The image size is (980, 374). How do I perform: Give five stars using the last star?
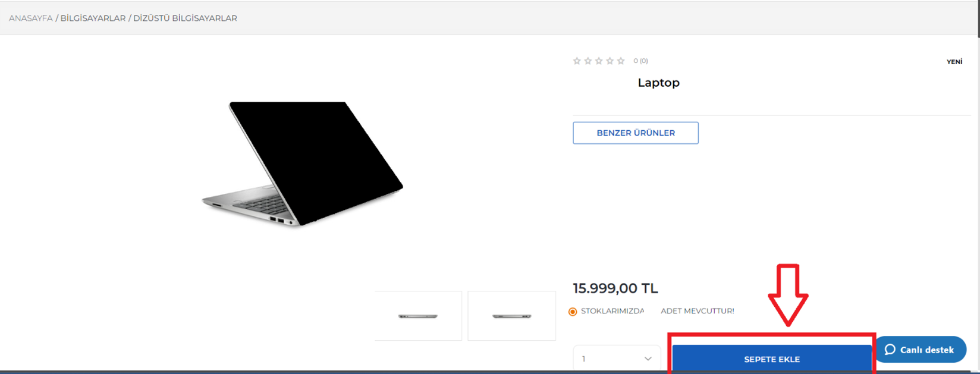tap(621, 61)
